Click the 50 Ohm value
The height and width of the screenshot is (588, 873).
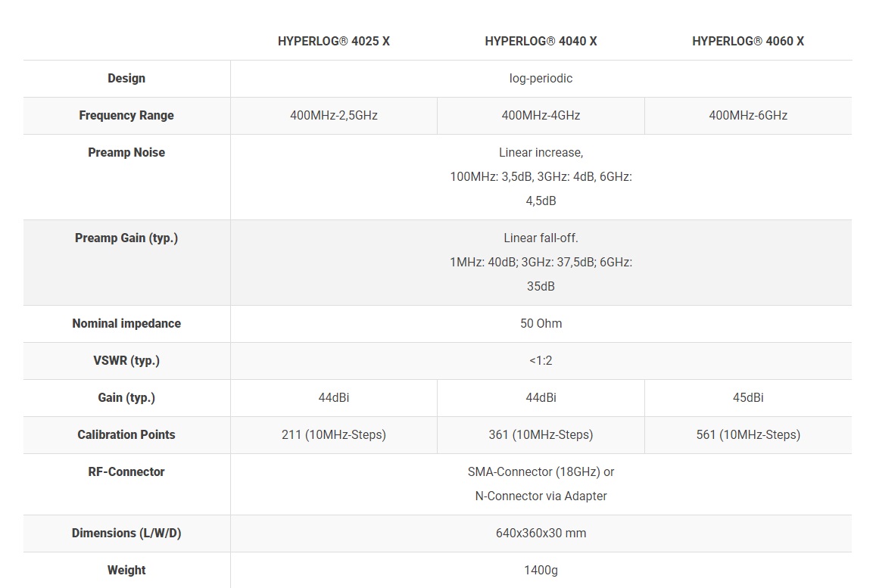(541, 324)
